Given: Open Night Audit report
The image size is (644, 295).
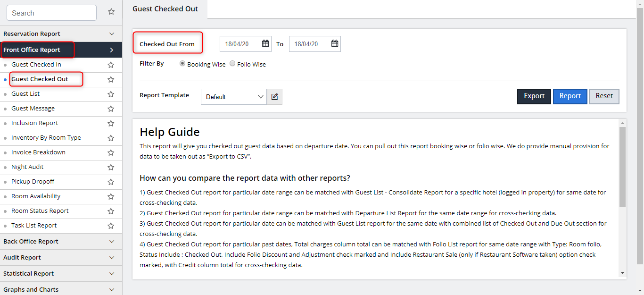Looking at the screenshot, I should click(x=27, y=167).
